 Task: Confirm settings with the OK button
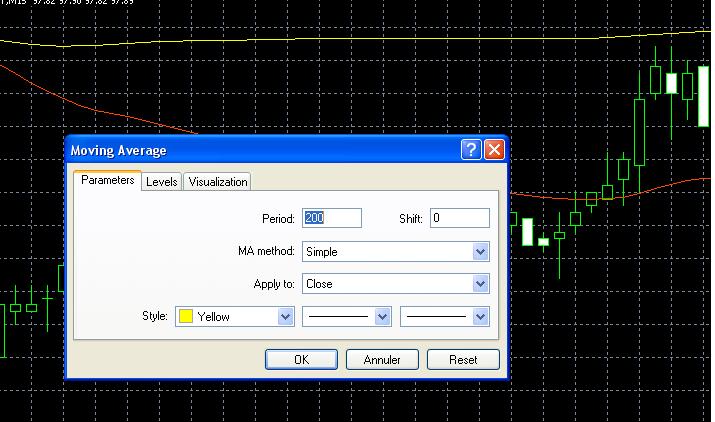coord(301,360)
